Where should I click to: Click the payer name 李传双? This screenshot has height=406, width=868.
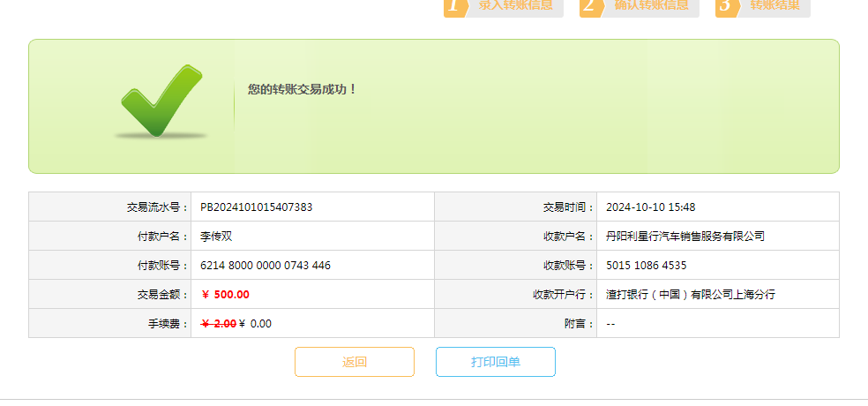pyautogui.click(x=216, y=237)
